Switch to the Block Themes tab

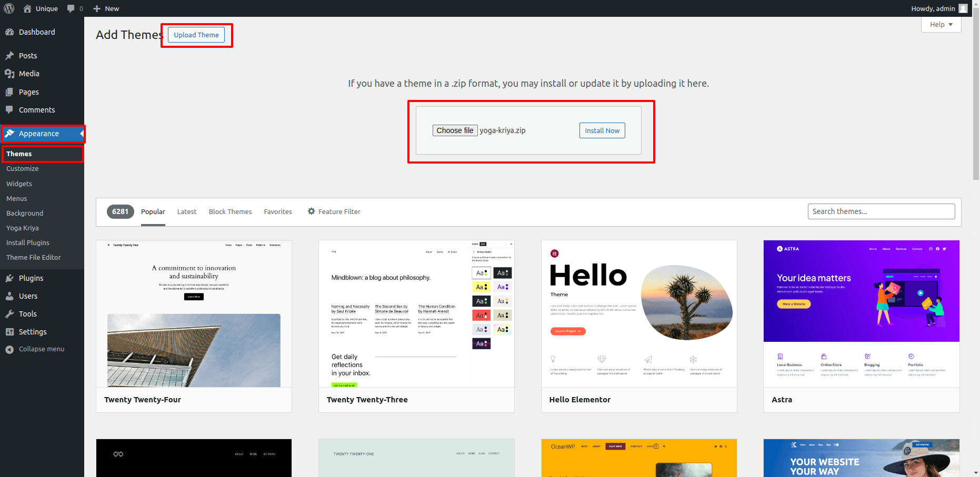(230, 211)
